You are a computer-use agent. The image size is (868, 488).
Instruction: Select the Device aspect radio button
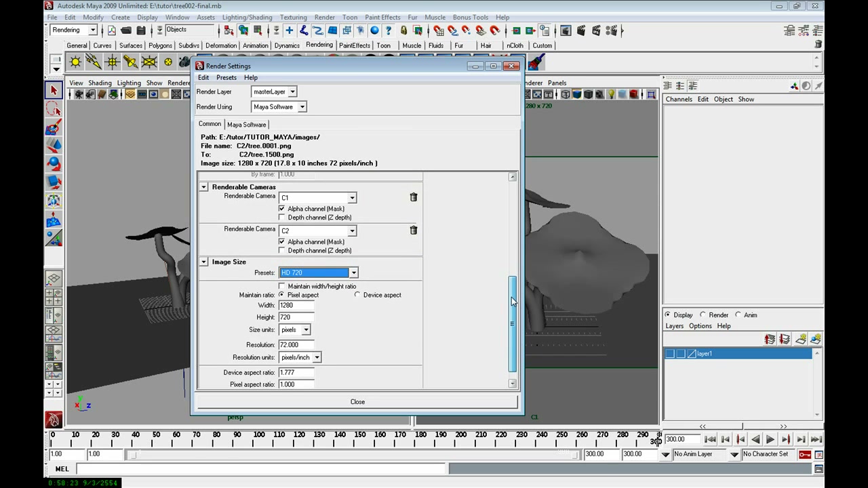(x=357, y=295)
